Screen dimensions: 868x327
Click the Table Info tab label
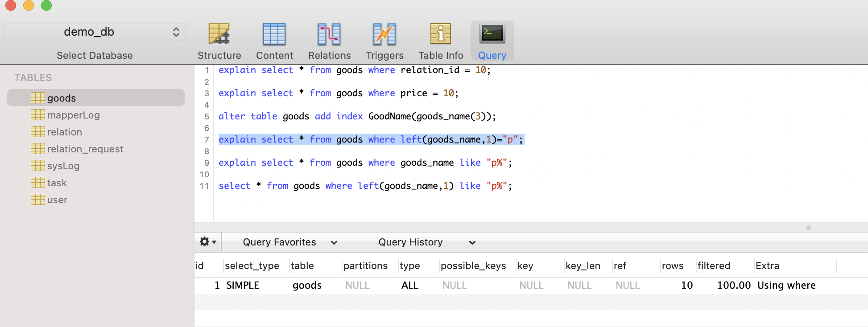coord(441,55)
